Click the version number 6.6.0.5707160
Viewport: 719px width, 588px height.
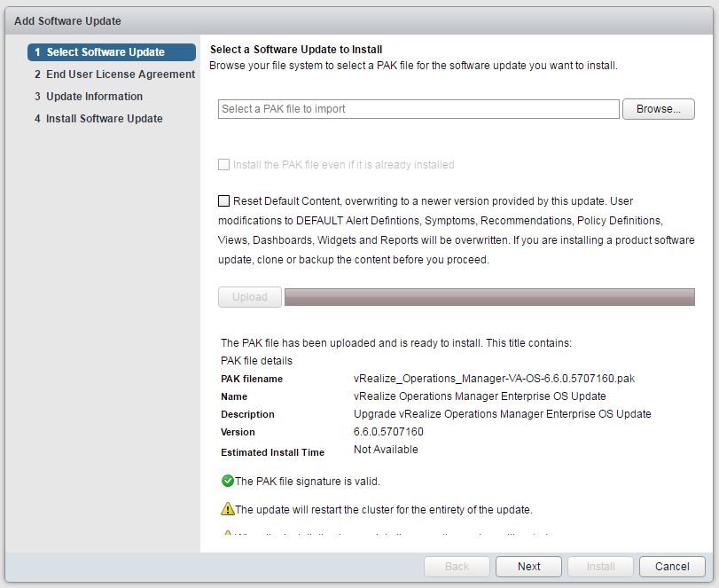coord(388,432)
